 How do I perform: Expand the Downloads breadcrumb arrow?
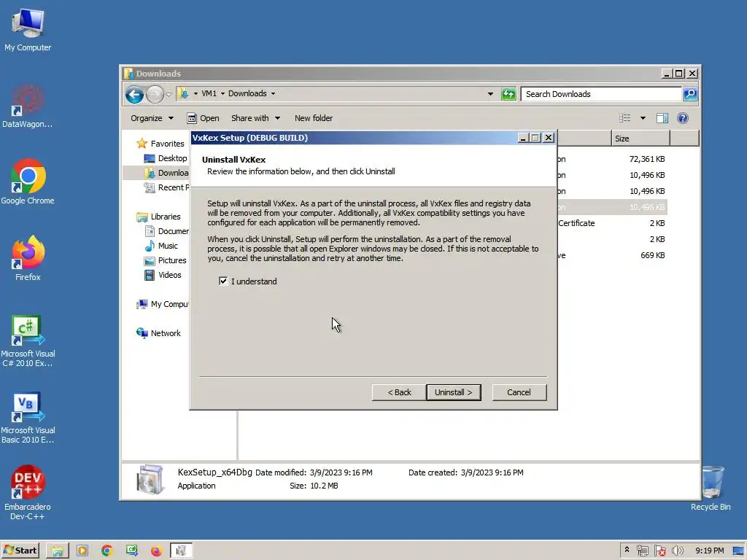(273, 94)
